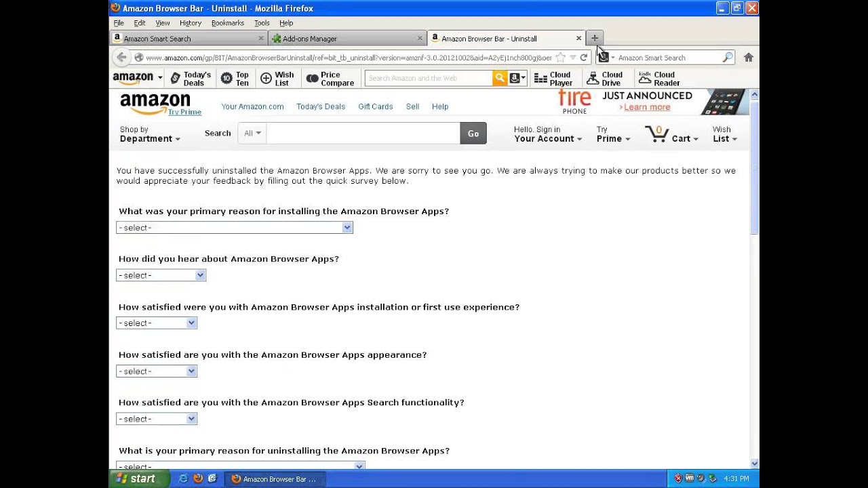This screenshot has width=868, height=488.
Task: Click the Go search button
Action: point(473,134)
